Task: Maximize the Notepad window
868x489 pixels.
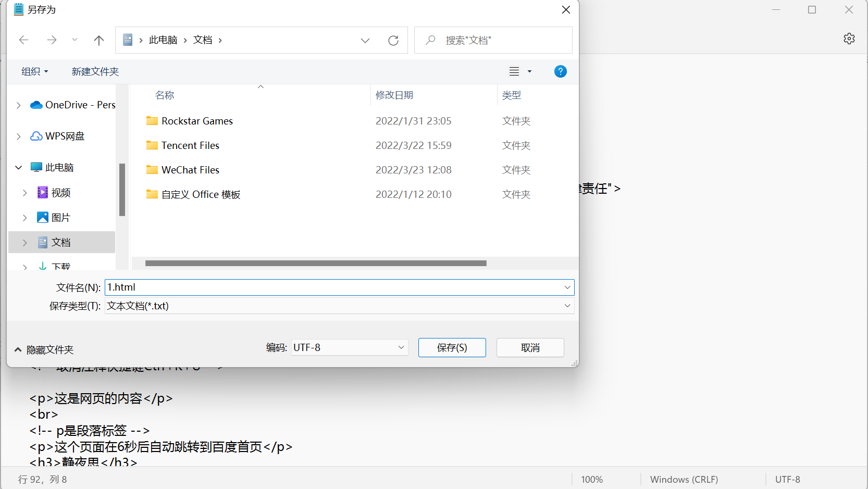Action: click(x=812, y=10)
